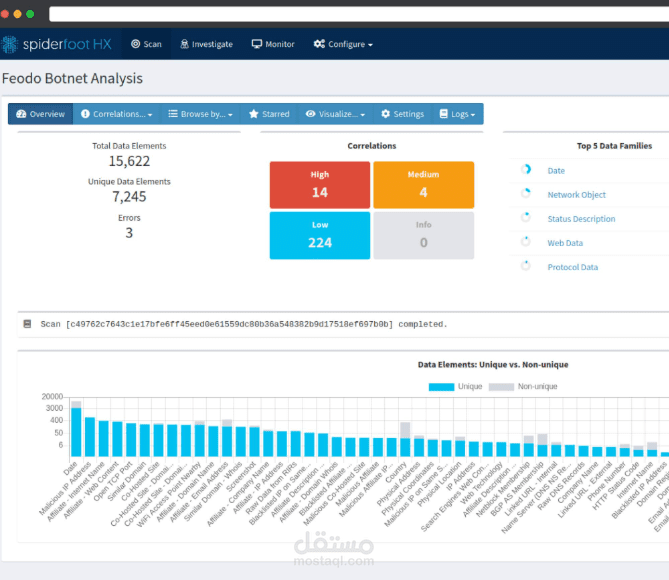The width and height of the screenshot is (669, 580).
Task: Click the Scan target icon
Action: [135, 44]
